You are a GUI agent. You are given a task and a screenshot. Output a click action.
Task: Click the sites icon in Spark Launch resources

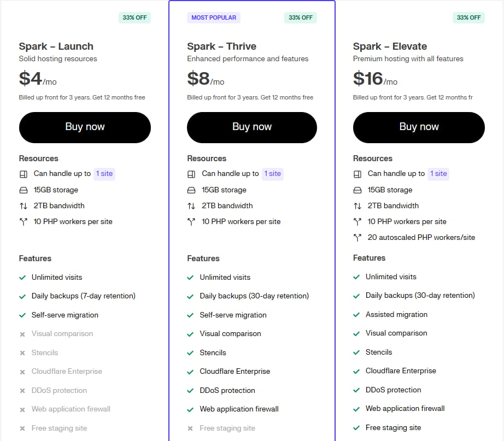tap(23, 174)
